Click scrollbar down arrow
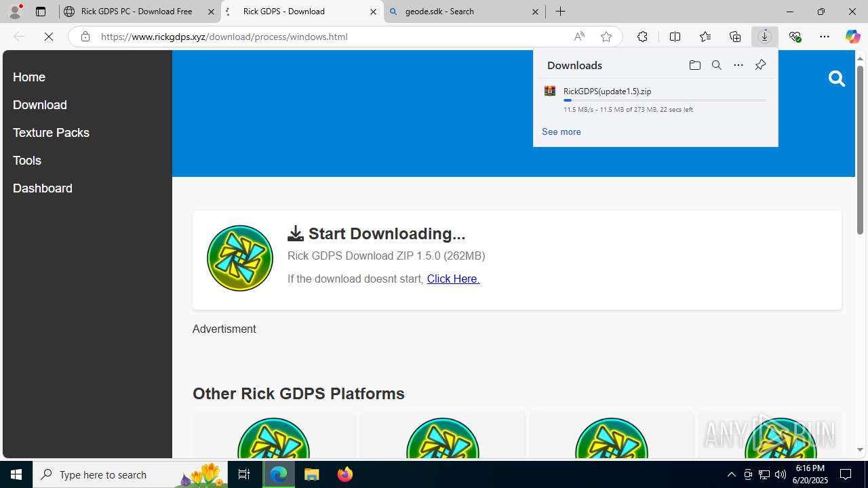Screen dimensions: 868x488 pos(860,450)
